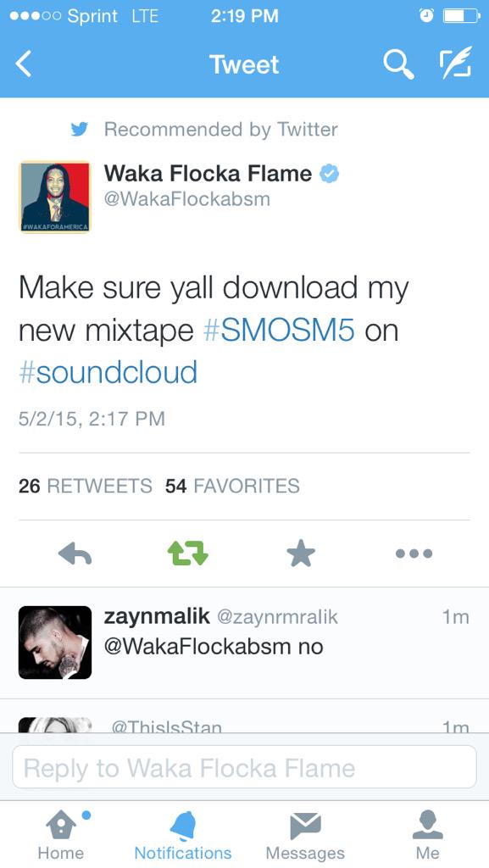View the 26 Retweets list
The height and width of the screenshot is (868, 489).
(86, 486)
